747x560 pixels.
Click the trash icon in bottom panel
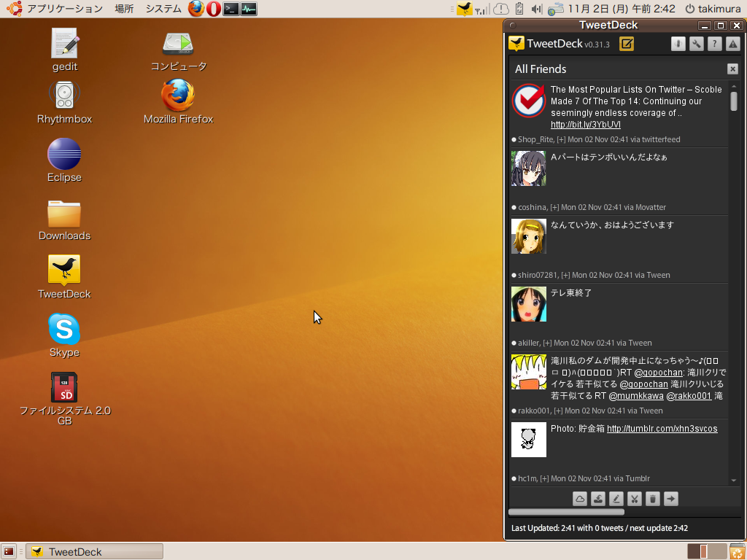tap(738, 551)
